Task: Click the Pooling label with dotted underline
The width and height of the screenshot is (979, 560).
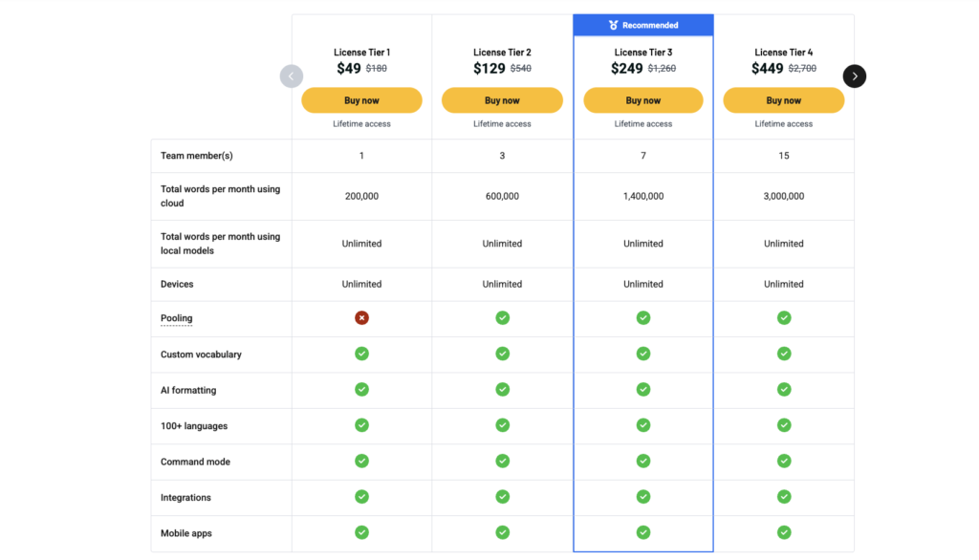Action: pyautogui.click(x=176, y=318)
